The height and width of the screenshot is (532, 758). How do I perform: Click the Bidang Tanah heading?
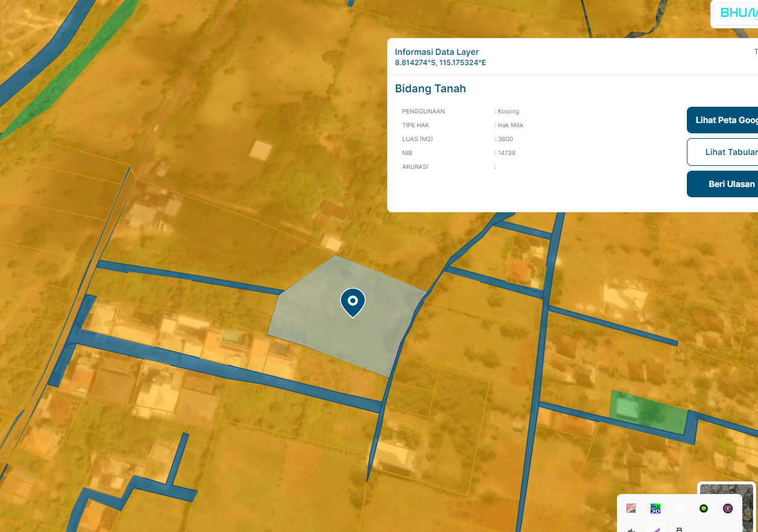coord(430,89)
